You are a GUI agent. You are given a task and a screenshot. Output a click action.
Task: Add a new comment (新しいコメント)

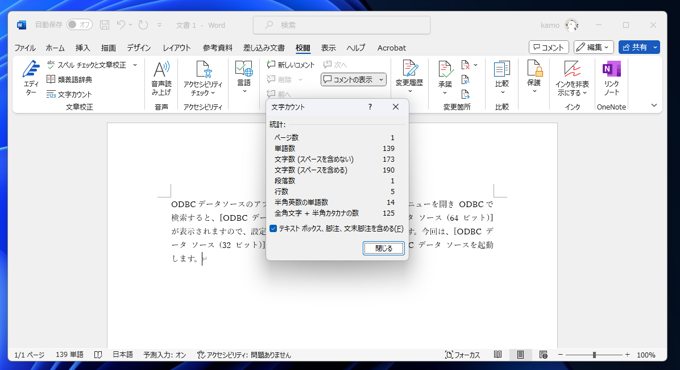pos(291,65)
